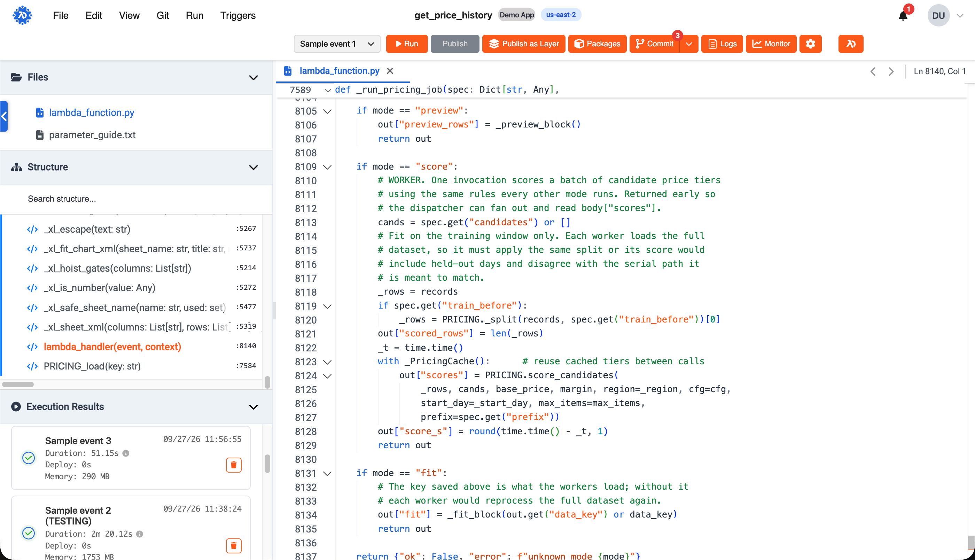The height and width of the screenshot is (560, 975).
Task: Open the Commit options dropdown arrow
Action: (689, 44)
